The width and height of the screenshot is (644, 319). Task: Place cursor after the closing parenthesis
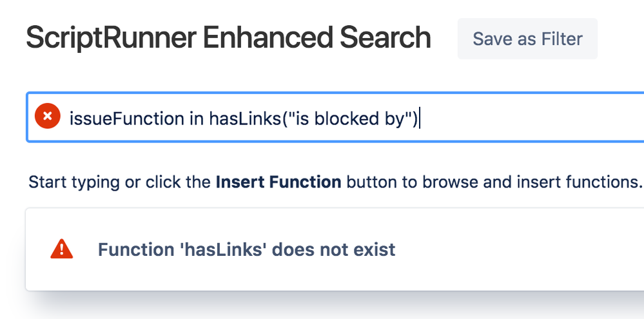click(x=419, y=119)
